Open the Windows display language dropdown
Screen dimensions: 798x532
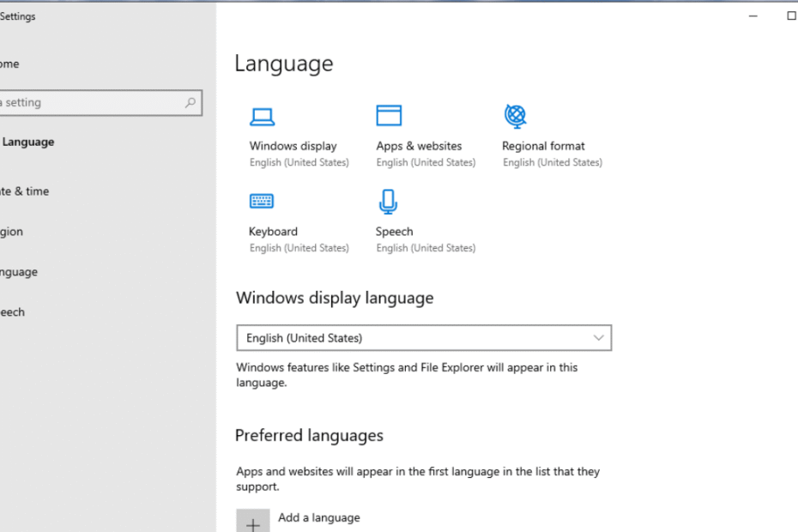pos(424,338)
